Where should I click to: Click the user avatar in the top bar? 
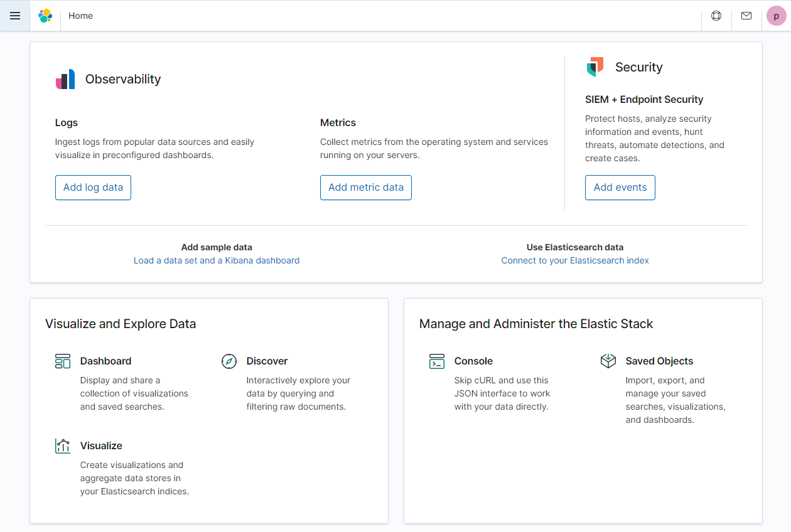coord(776,16)
